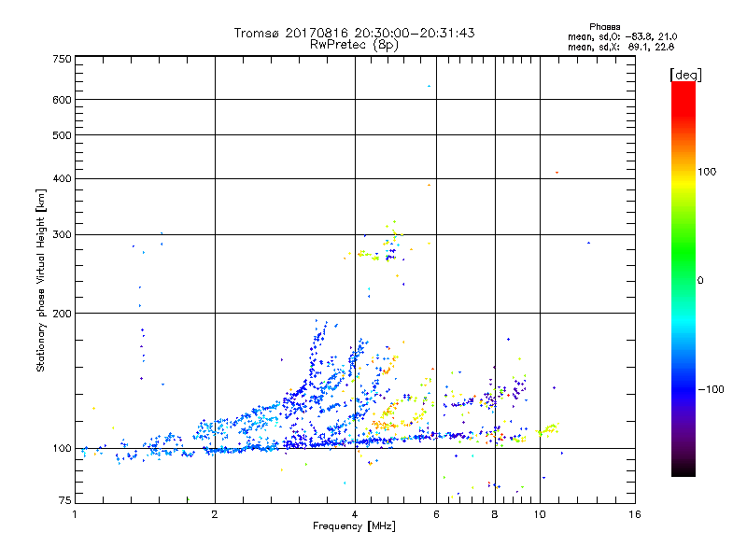The image size is (747, 560).
Task: Click the '[deg]' colorbar unit label
Action: click(x=685, y=75)
